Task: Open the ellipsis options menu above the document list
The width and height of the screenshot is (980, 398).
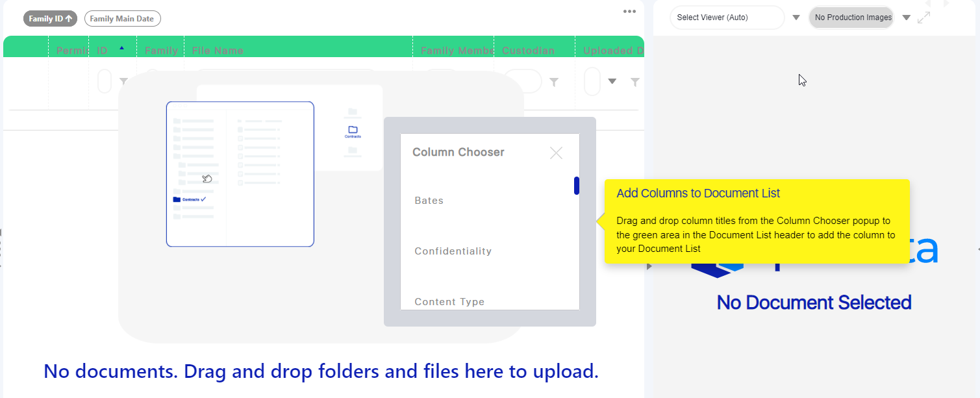Action: coord(629,11)
